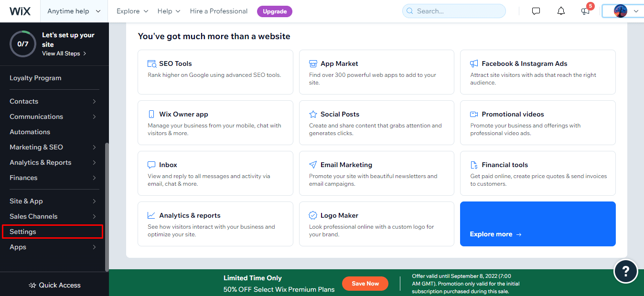Click the Promotional videos camera icon
The width and height of the screenshot is (644, 296).
point(474,114)
